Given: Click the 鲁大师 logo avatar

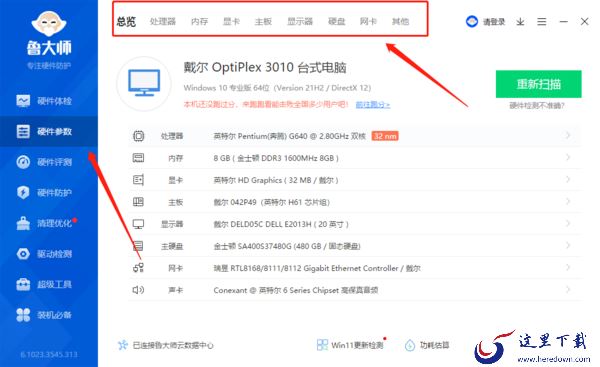Looking at the screenshot, I should point(49,24).
